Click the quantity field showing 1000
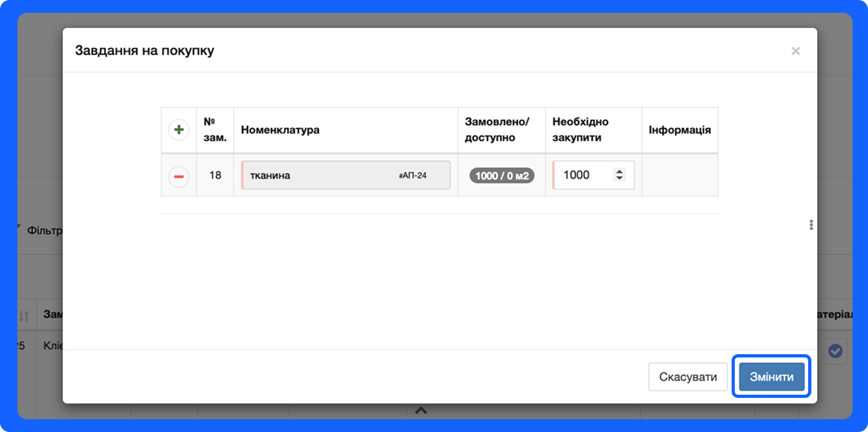 582,175
